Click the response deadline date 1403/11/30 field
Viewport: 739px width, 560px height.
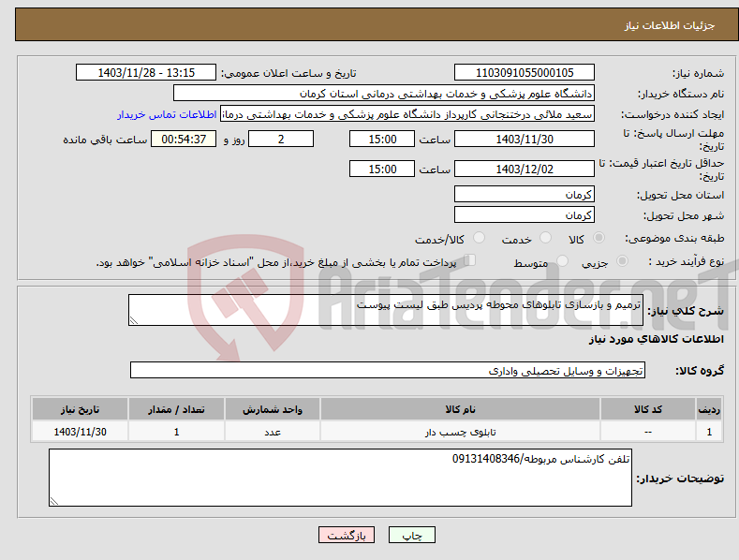pyautogui.click(x=525, y=139)
